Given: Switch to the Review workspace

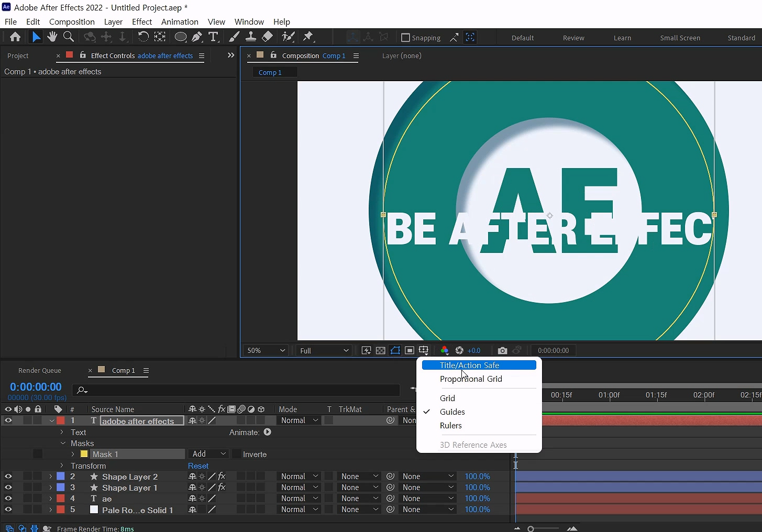Looking at the screenshot, I should (573, 38).
